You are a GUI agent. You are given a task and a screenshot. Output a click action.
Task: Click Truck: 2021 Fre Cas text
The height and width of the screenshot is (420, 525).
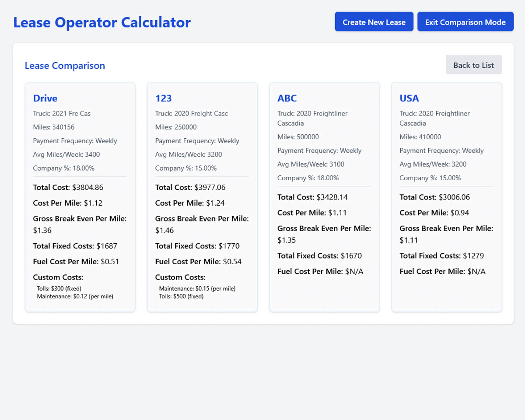pyautogui.click(x=62, y=113)
